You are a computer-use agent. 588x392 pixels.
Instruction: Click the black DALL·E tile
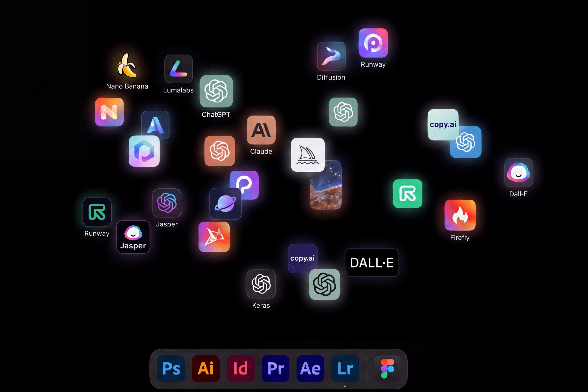click(372, 262)
